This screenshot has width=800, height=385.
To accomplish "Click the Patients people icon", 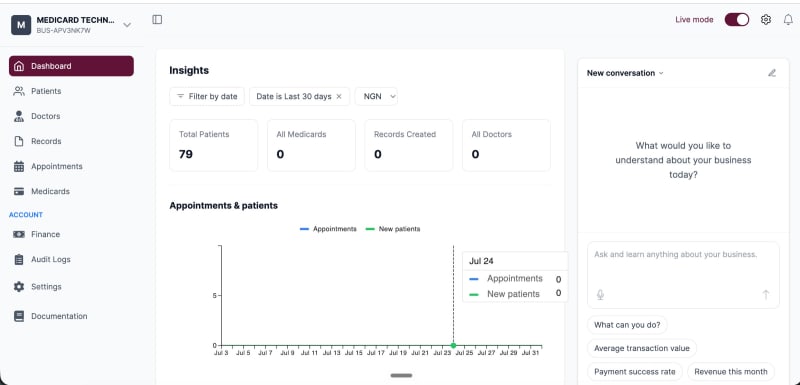I will [x=19, y=91].
